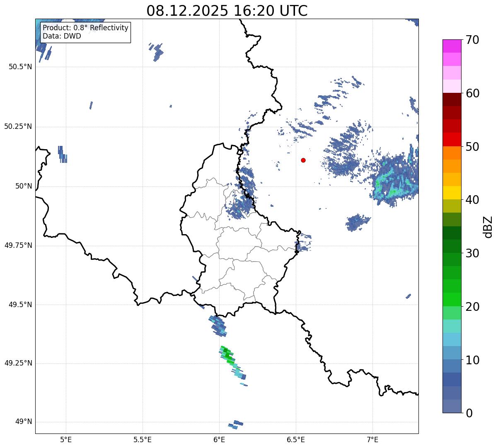Click the colorbar tick label 60
This screenshot has height=448, width=498.
coord(472,93)
